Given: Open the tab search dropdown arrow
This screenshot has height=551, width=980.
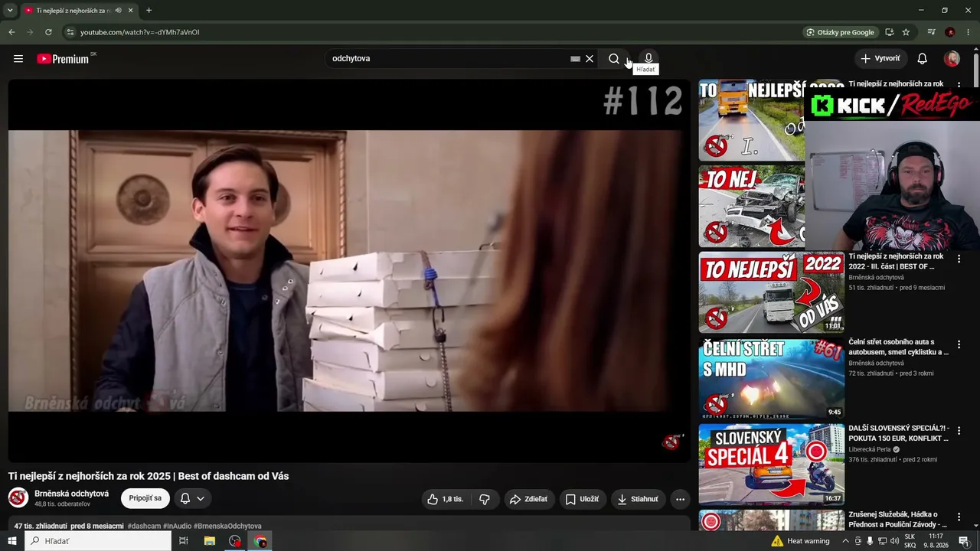Looking at the screenshot, I should tap(10, 11).
